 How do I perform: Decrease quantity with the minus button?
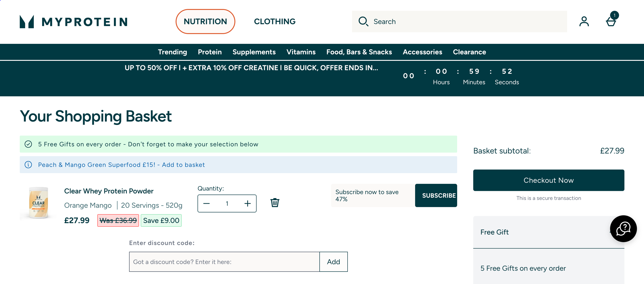point(206,203)
